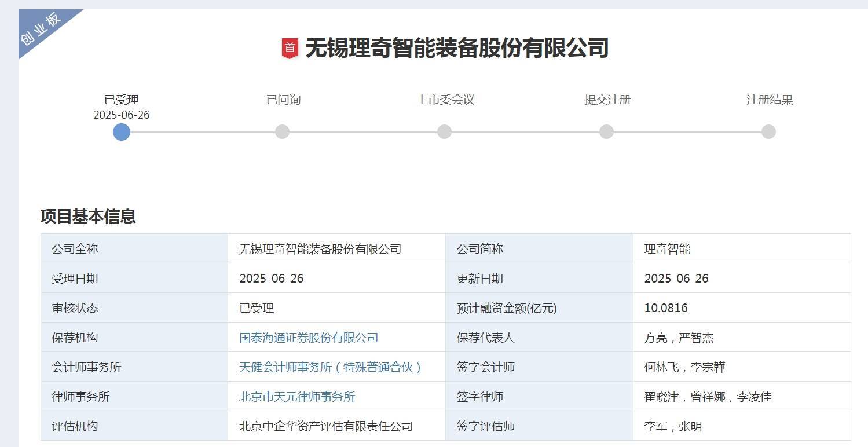
Task: Click the 公司简称 label cell
Action: [539, 249]
